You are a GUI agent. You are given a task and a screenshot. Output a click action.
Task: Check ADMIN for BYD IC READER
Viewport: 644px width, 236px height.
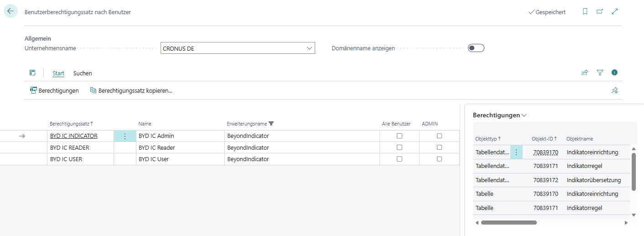(439, 147)
